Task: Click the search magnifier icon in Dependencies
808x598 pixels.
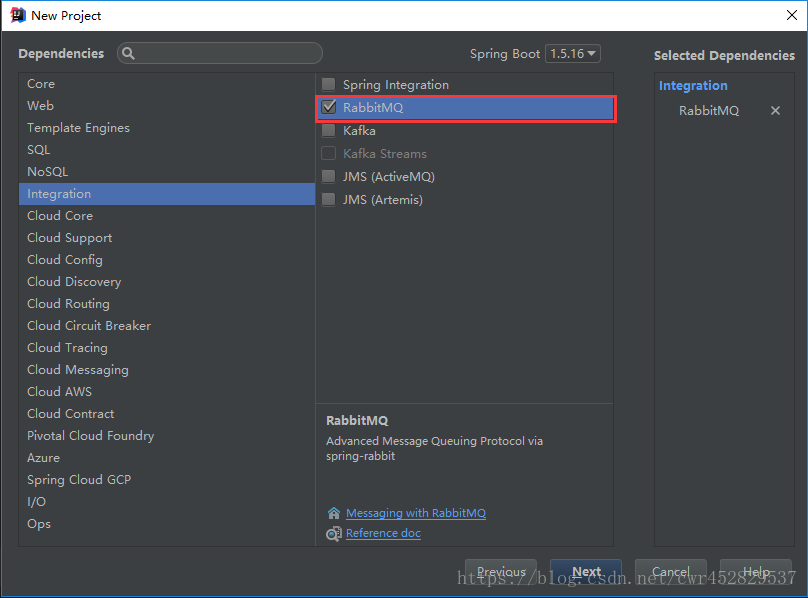Action: [128, 53]
